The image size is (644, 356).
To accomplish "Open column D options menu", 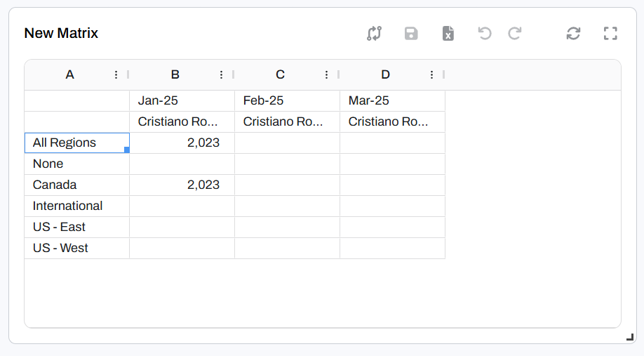I will coord(432,74).
